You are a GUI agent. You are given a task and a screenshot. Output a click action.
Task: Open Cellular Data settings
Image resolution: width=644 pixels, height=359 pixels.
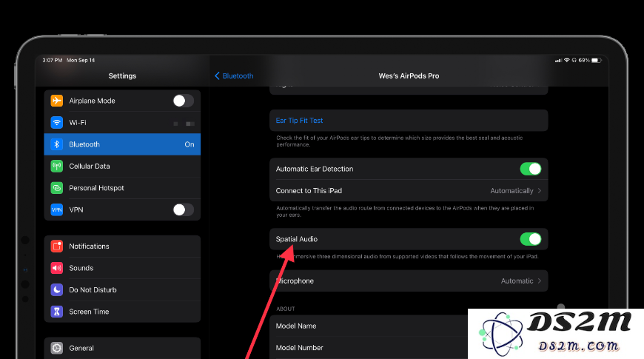[122, 166]
